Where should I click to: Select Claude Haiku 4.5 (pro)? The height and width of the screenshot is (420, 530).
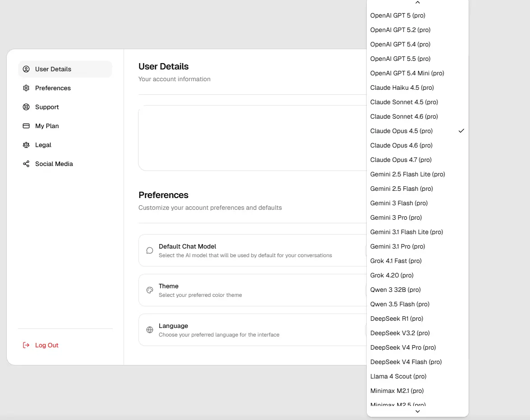pos(417,88)
